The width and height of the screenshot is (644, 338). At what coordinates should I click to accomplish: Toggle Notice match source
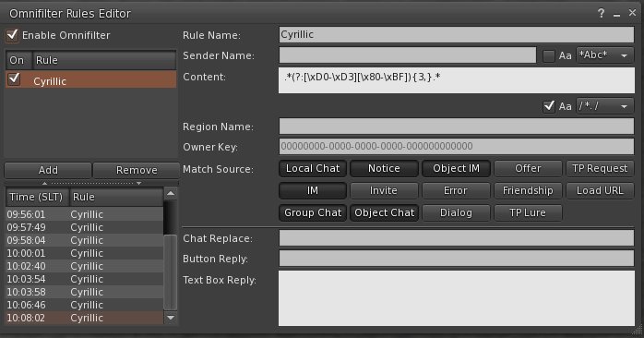click(x=384, y=169)
